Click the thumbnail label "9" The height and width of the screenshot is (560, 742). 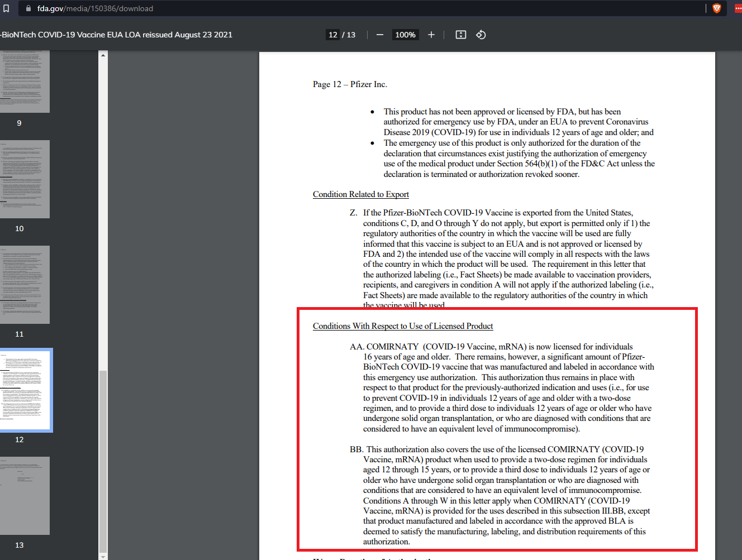(x=19, y=123)
